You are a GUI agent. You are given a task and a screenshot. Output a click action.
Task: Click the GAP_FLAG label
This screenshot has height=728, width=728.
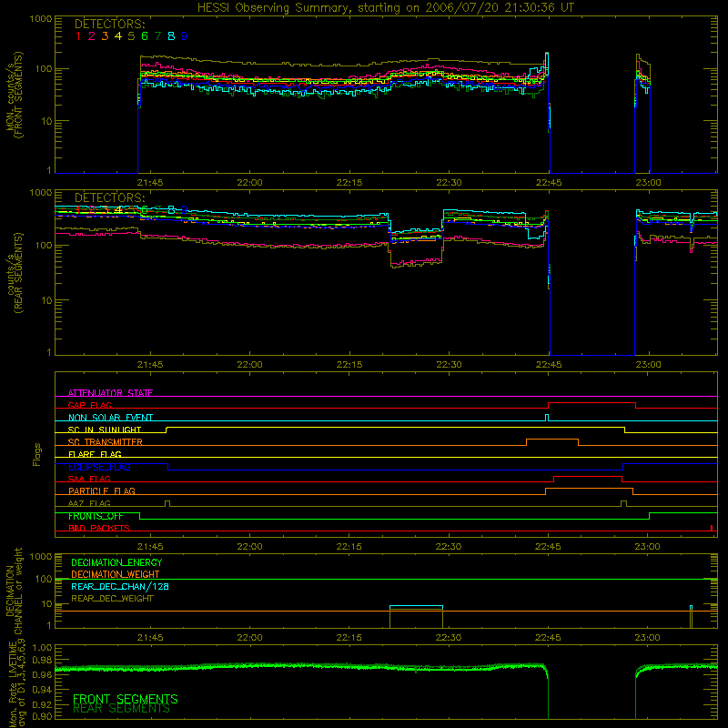[89, 405]
